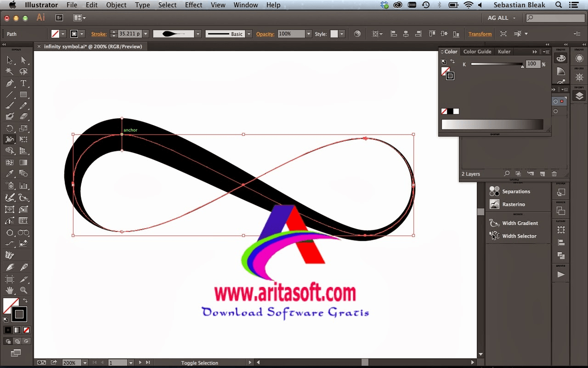Pick the Eyedropper tool
This screenshot has width=588, height=368.
coord(9,174)
